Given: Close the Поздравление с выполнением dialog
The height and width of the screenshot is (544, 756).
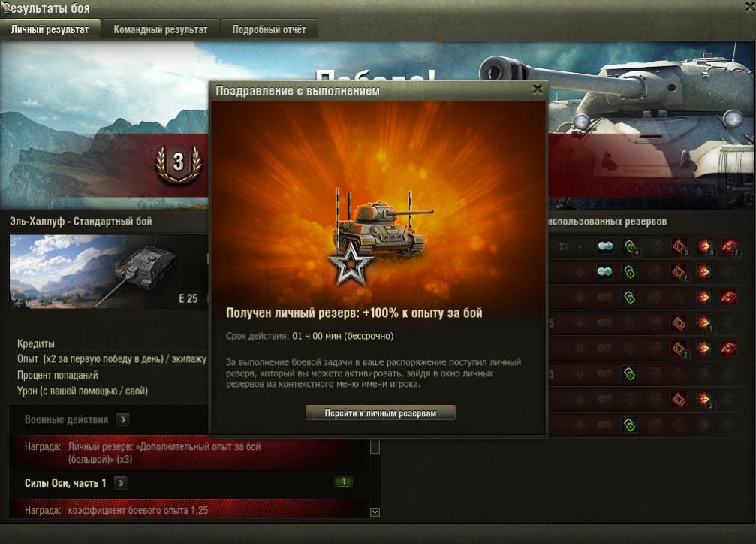Looking at the screenshot, I should [538, 89].
